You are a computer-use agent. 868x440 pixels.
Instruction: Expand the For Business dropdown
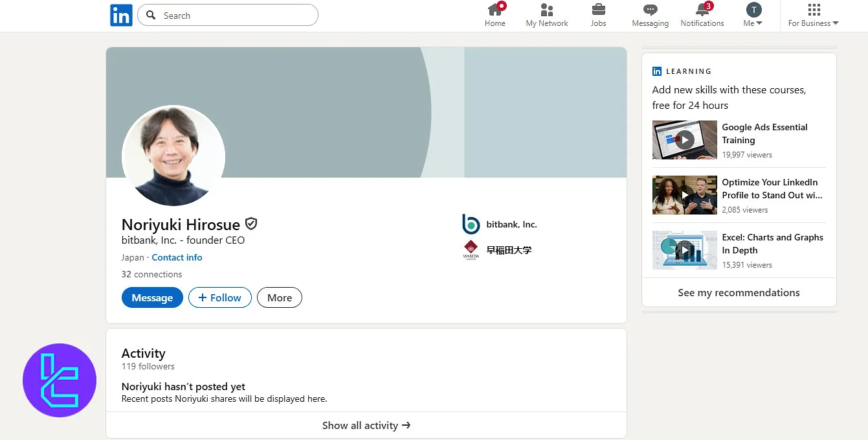click(x=814, y=16)
